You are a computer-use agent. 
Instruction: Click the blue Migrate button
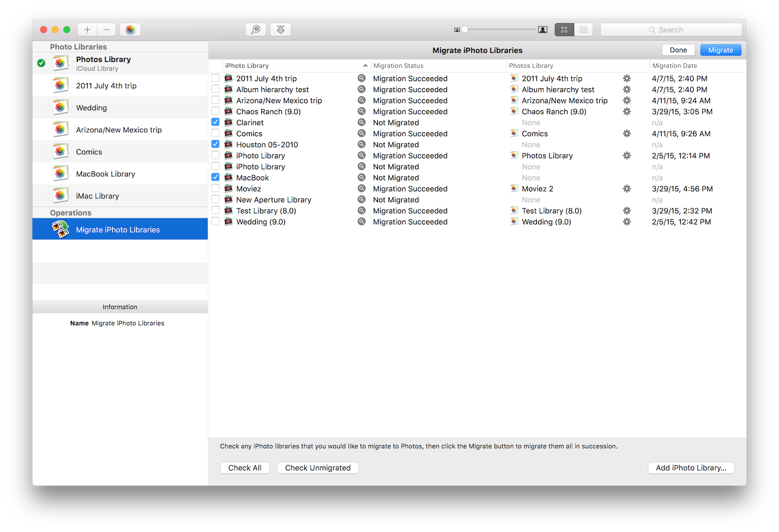pos(720,50)
